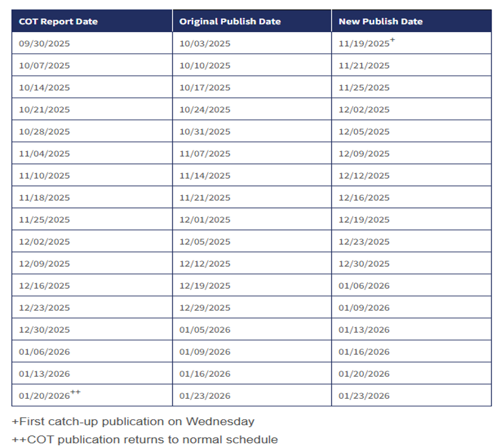Select 12/05/2025 in New Publish Date column
Viewport: 504px width, 448px height.
[x=364, y=132]
